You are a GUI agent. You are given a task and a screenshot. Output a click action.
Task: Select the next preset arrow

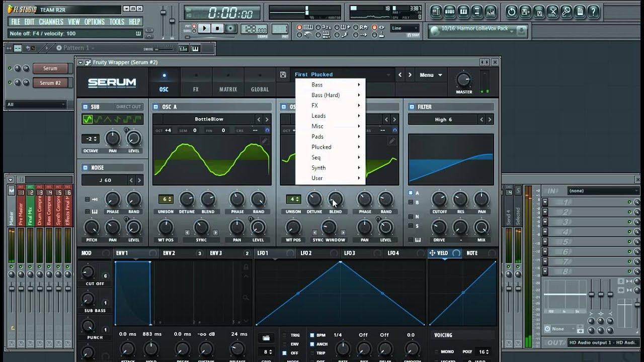click(x=410, y=75)
